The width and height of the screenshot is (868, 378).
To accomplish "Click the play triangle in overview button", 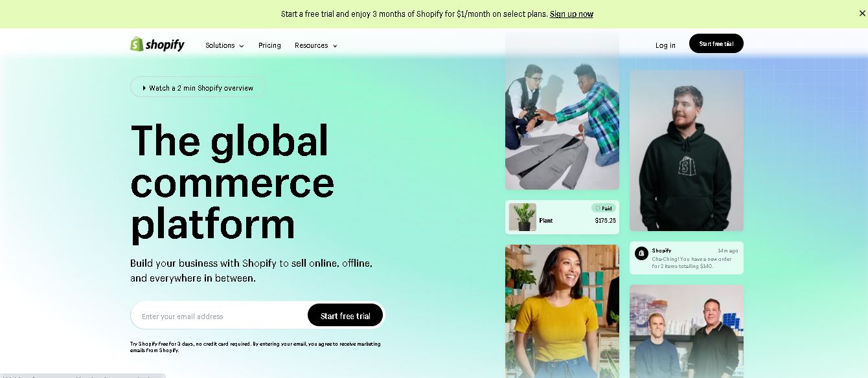I will click(x=144, y=88).
